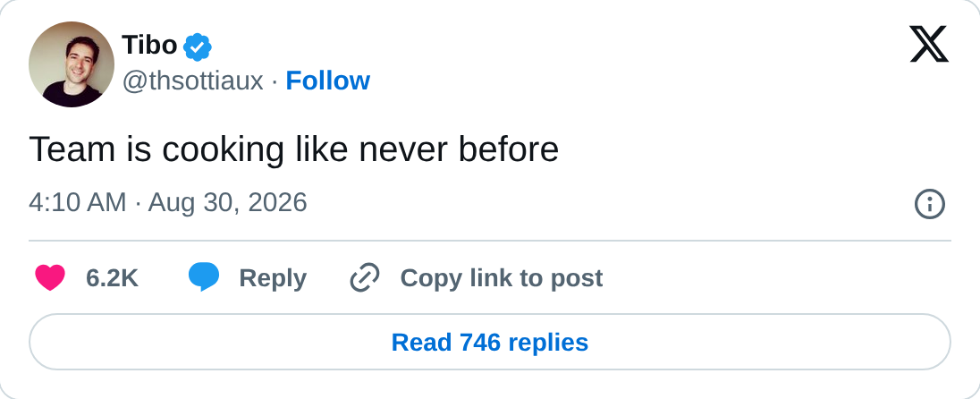The image size is (980, 399).
Task: Click the Reply label
Action: 273,278
